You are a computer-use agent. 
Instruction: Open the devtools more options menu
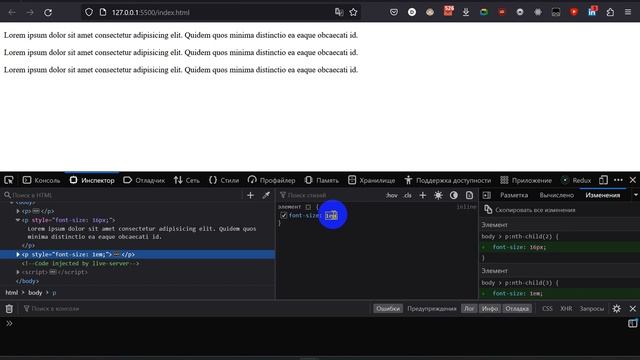pyautogui.click(x=618, y=180)
